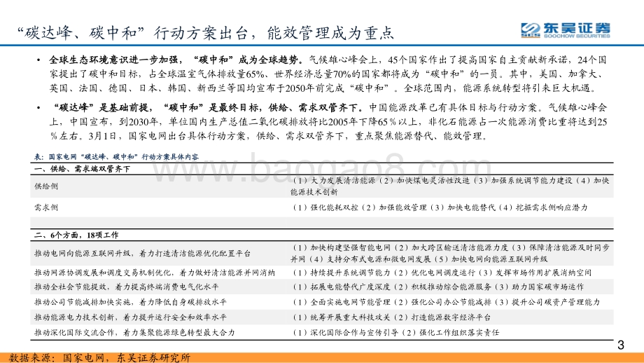644x363 pixels.
Task: Click row 推动深化国际交流合作
Action: [x=134, y=333]
